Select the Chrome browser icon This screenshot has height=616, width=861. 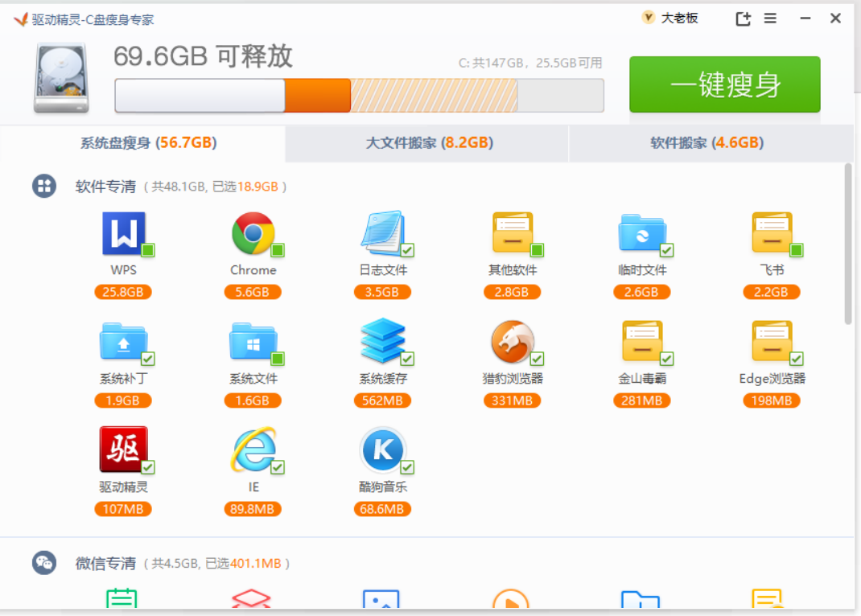(x=253, y=233)
